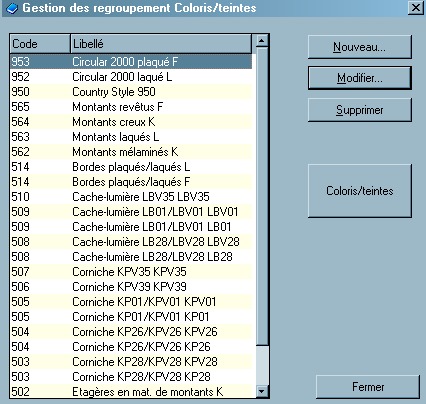Select Bordes plaqués/laqués F row
This screenshot has height=404, width=426.
131,182
